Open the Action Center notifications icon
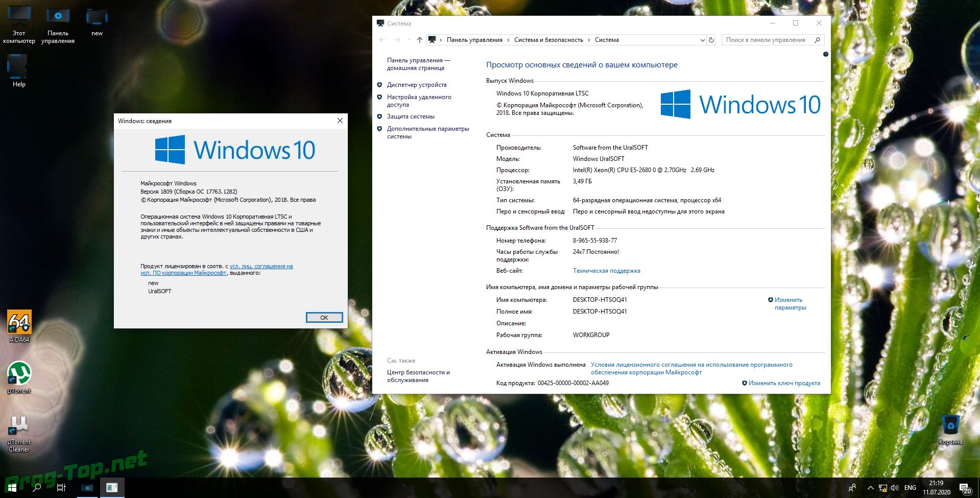This screenshot has height=498, width=980. click(965, 488)
